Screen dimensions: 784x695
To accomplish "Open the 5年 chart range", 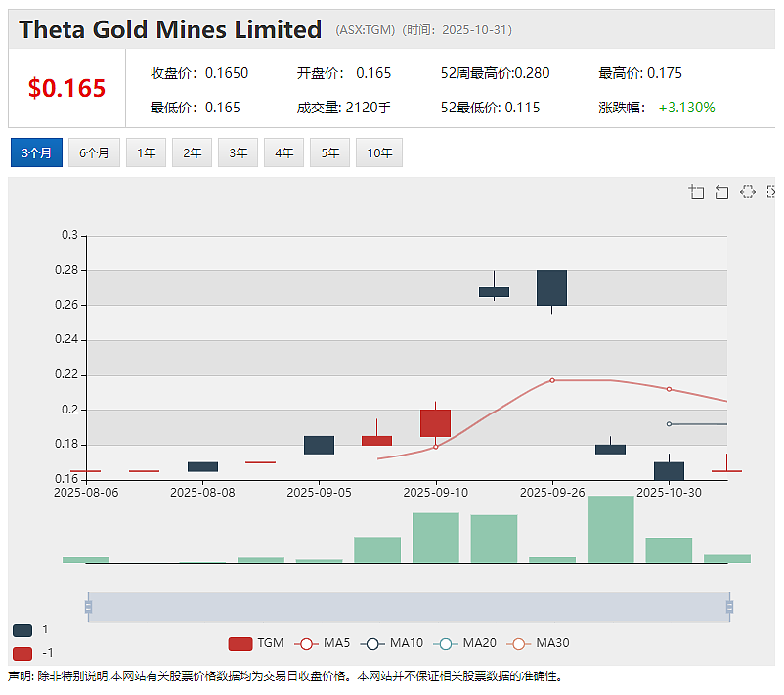I will click(330, 152).
